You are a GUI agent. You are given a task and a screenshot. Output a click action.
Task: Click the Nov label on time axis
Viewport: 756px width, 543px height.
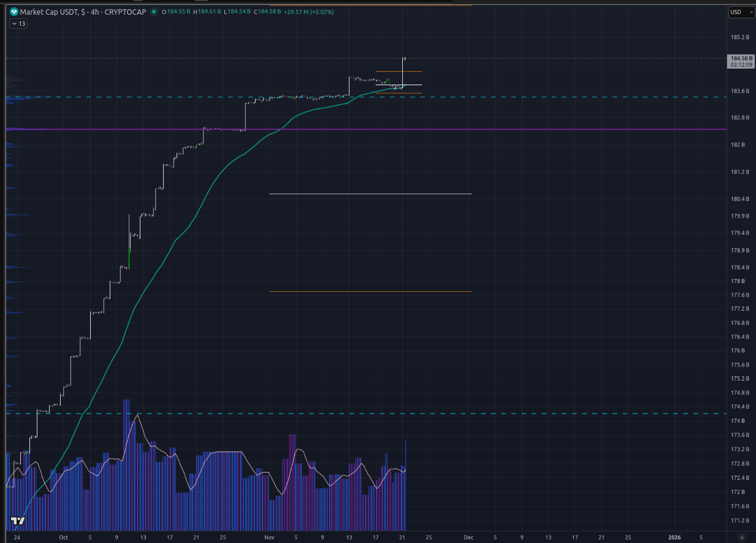[x=269, y=537]
